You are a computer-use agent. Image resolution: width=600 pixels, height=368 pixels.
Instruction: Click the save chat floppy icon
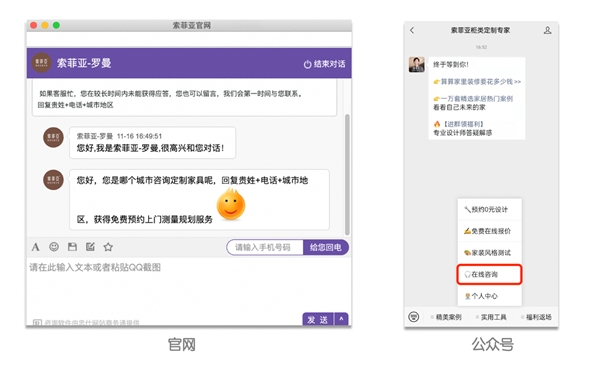click(x=72, y=247)
